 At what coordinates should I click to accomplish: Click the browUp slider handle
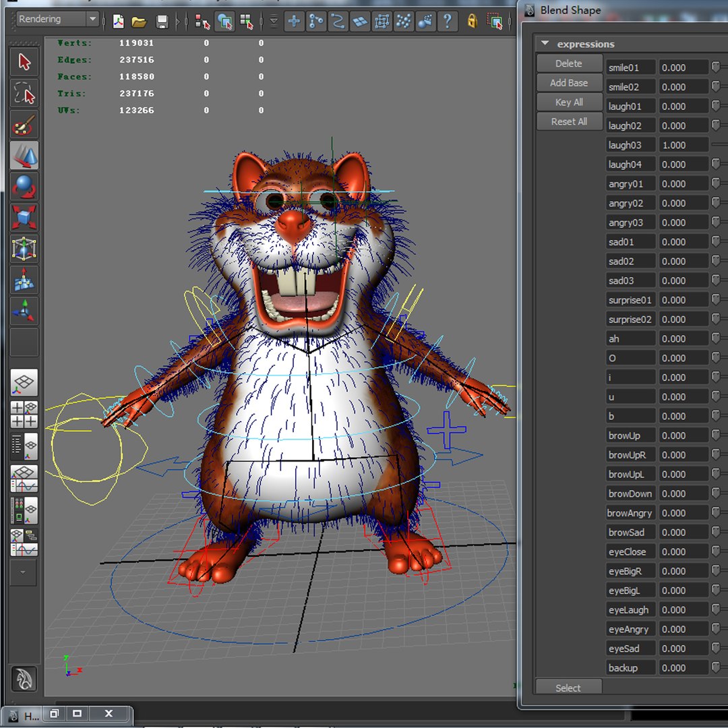tap(715, 435)
